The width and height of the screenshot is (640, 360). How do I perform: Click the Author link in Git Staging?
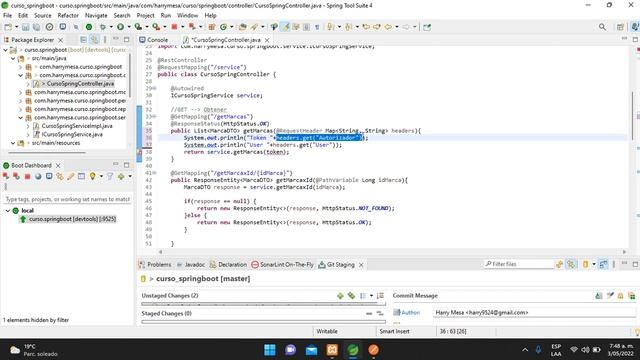pos(410,312)
